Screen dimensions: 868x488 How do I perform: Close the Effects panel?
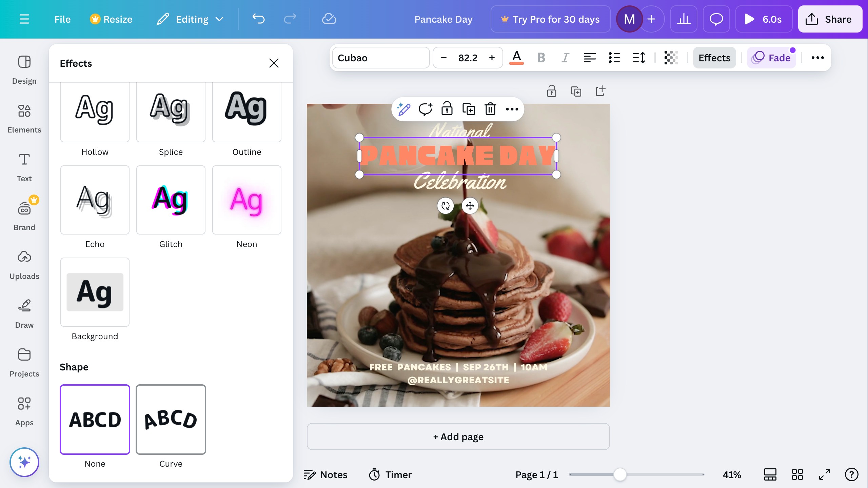point(274,63)
